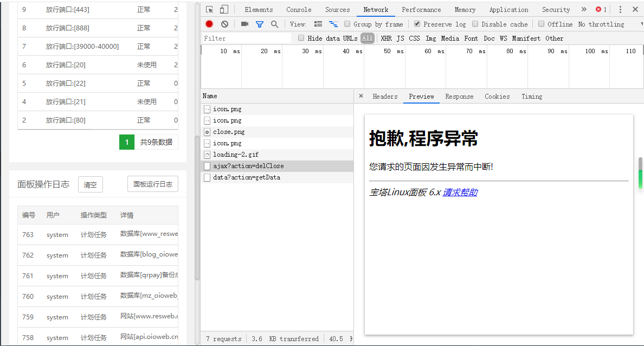Select the overview waterfall view icon
The image size is (644, 346).
click(x=333, y=24)
